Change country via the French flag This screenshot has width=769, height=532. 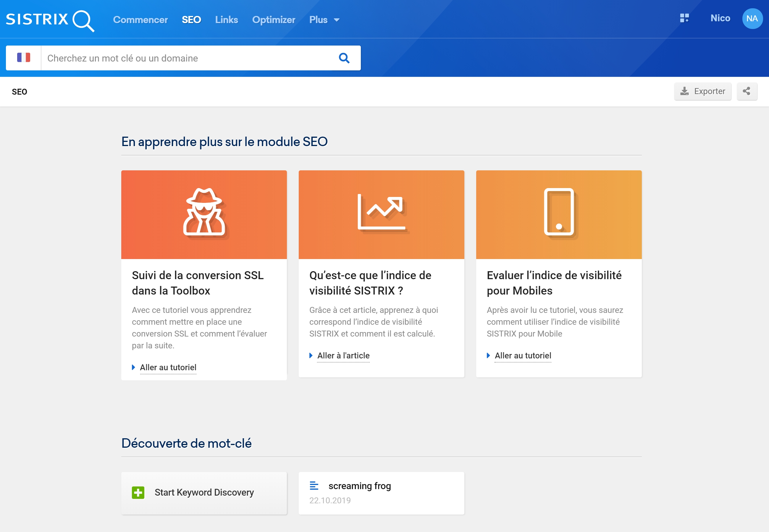(24, 58)
